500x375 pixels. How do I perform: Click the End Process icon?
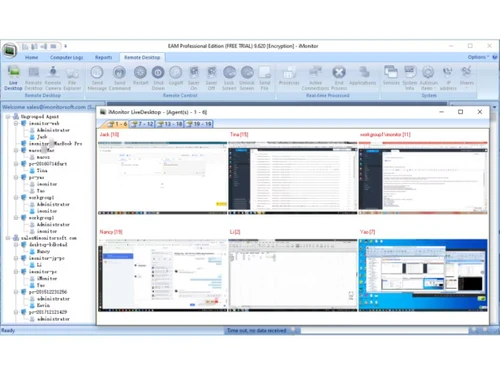[339, 78]
